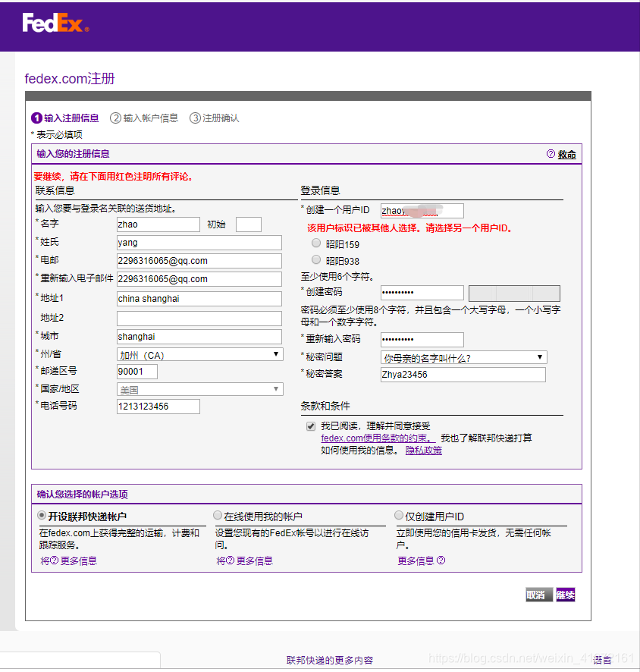640x672 pixels.
Task: Click the question icon under 仅创建用户ID
Action: coord(441,561)
